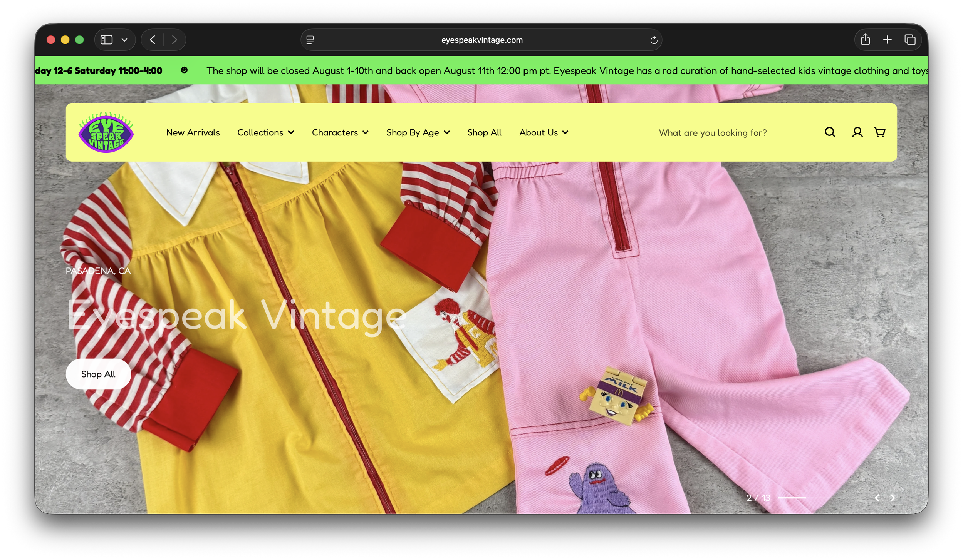Go forward in Safari history

click(174, 40)
